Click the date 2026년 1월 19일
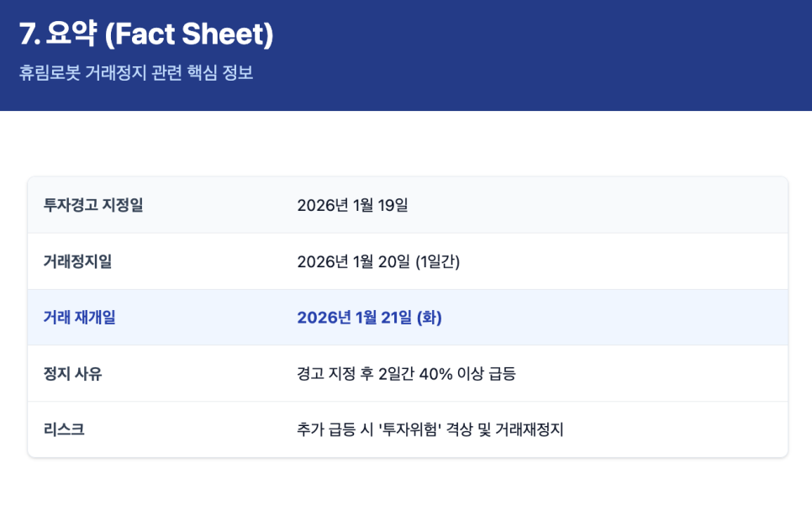This screenshot has height=516, width=812. click(x=352, y=205)
